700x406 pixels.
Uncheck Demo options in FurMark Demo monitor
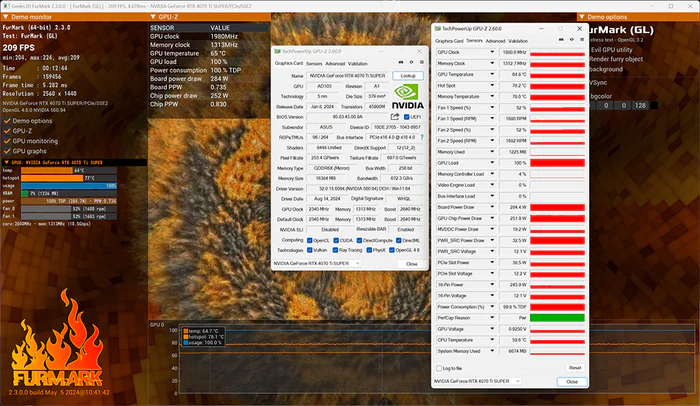click(7, 121)
